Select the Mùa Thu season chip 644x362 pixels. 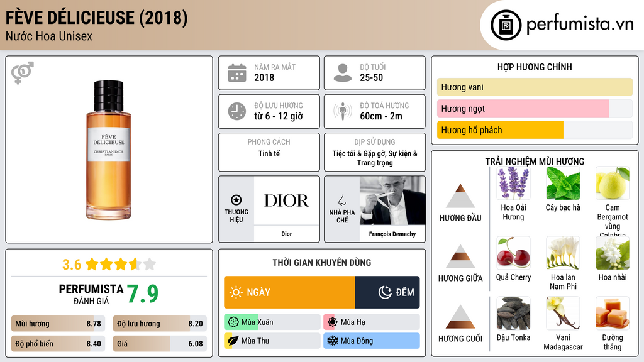(272, 341)
